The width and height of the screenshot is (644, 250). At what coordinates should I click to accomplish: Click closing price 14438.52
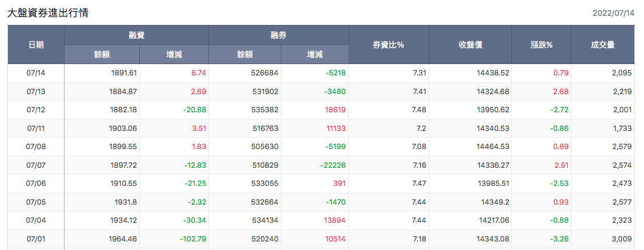pyautogui.click(x=494, y=73)
